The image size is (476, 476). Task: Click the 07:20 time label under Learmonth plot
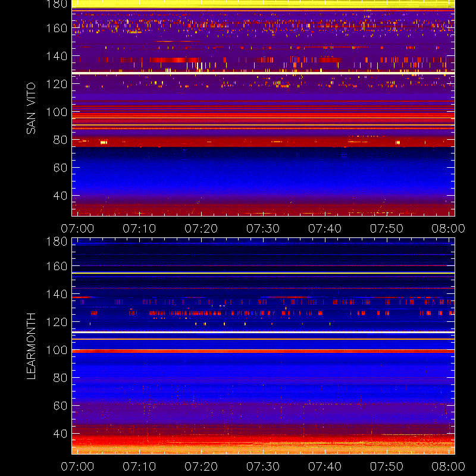coord(201,466)
